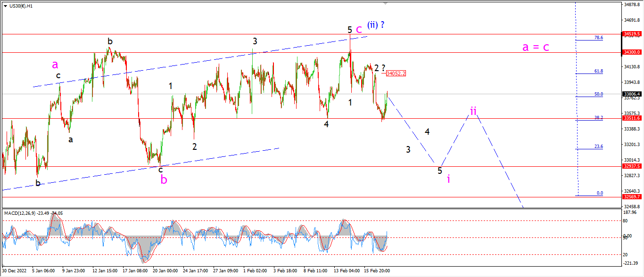
Task: Select the blue '(ii) ?' wave label
Action: coord(376,25)
